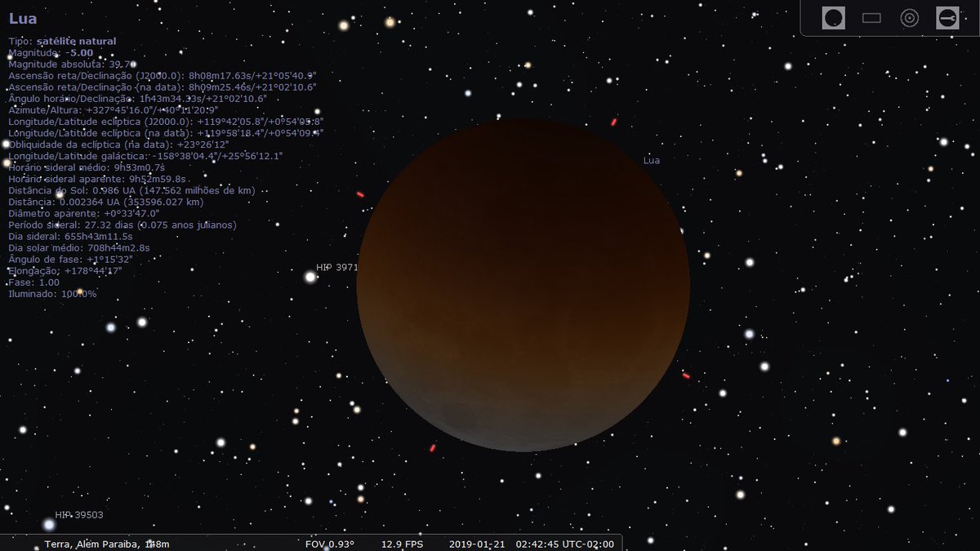980x551 pixels.
Task: Click the 'Lua' title in info panel
Action: (x=23, y=19)
